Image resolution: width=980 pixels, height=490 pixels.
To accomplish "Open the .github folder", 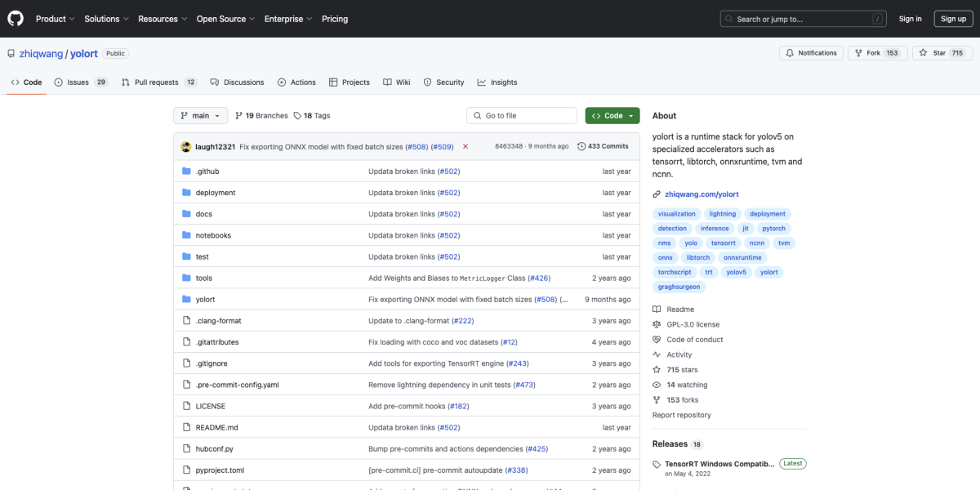I will pyautogui.click(x=207, y=171).
